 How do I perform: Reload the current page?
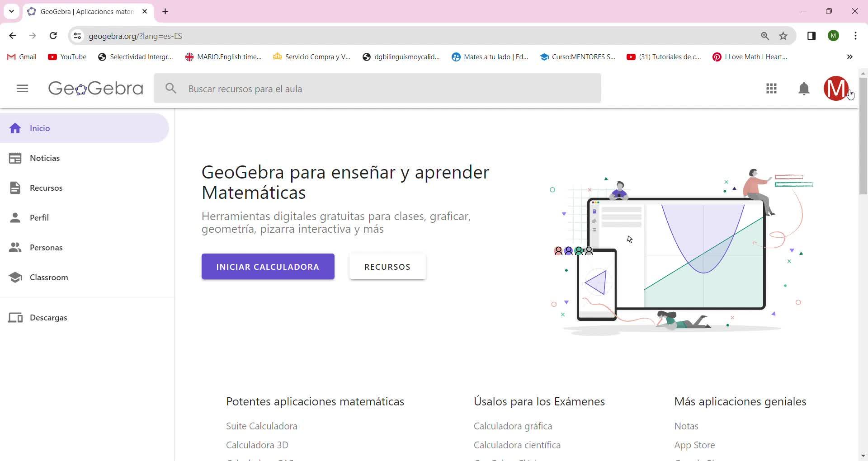click(x=53, y=36)
